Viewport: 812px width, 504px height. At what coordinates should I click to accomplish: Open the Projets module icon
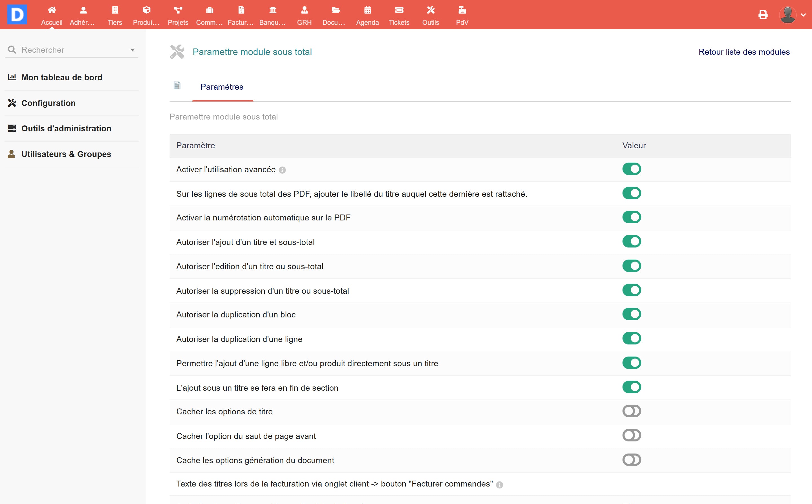(178, 10)
